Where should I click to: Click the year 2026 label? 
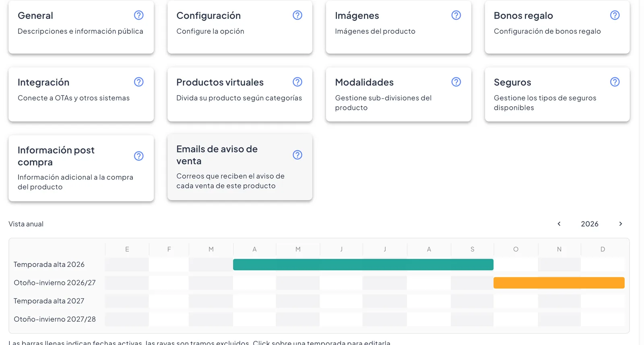point(590,224)
